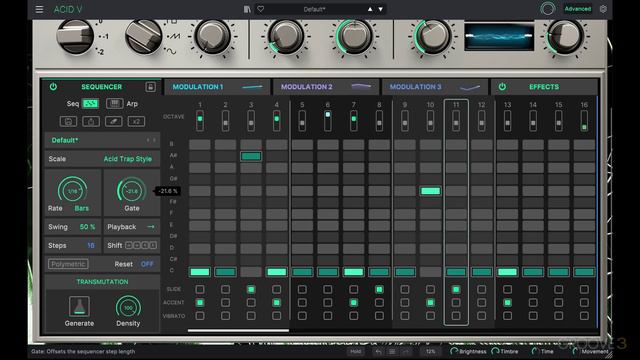Toggle Slide on step 1
This screenshot has height=360, width=640.
point(200,289)
